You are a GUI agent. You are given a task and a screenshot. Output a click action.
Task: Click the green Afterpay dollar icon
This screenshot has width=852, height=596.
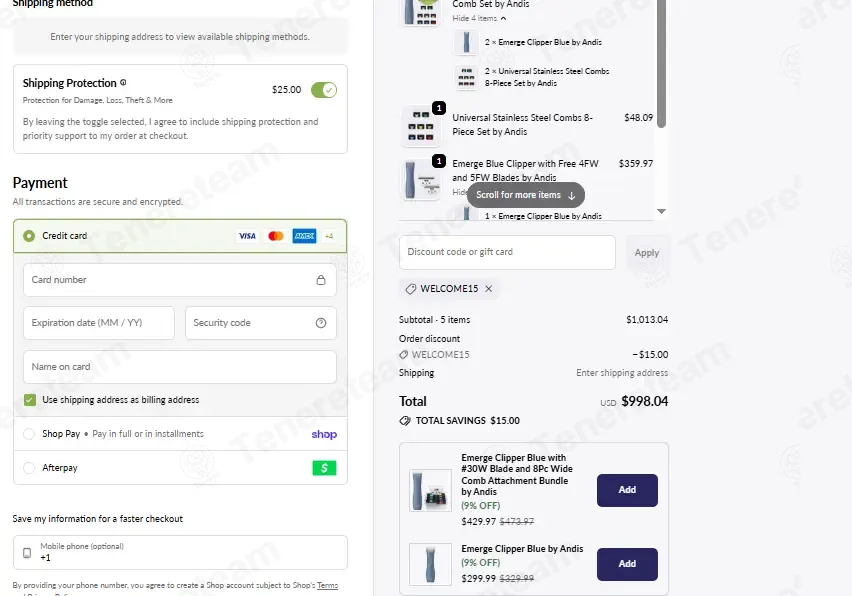tap(324, 468)
